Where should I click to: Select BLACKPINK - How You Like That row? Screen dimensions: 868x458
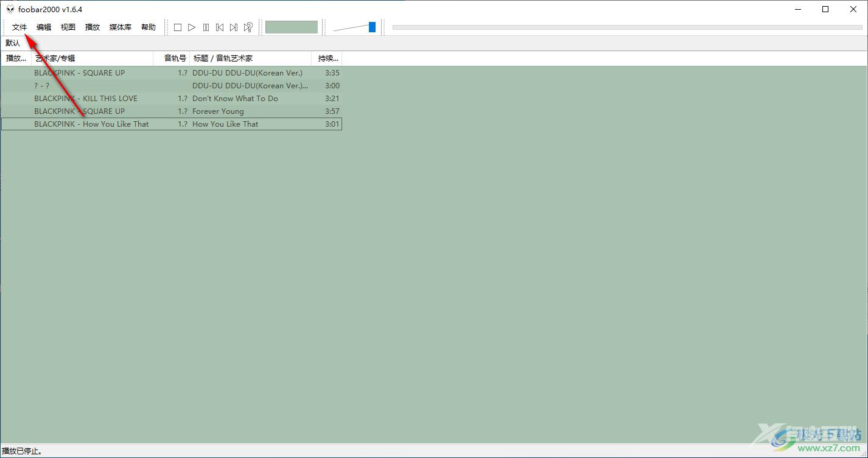(171, 124)
